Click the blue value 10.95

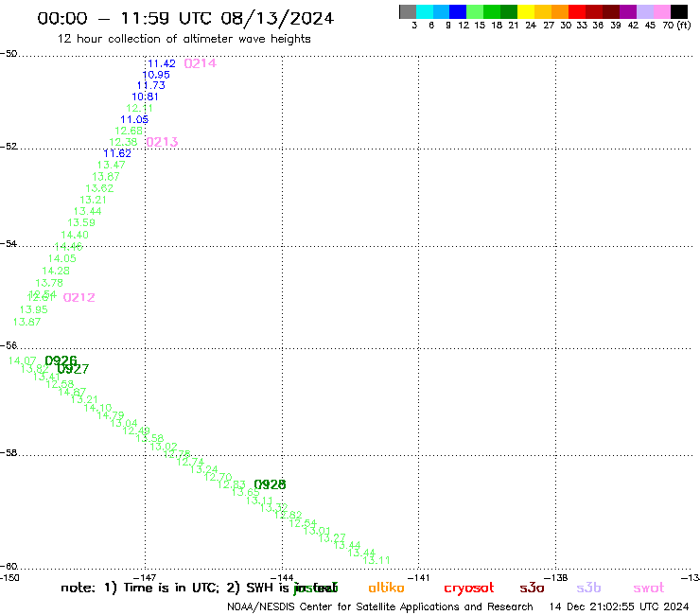pos(156,75)
